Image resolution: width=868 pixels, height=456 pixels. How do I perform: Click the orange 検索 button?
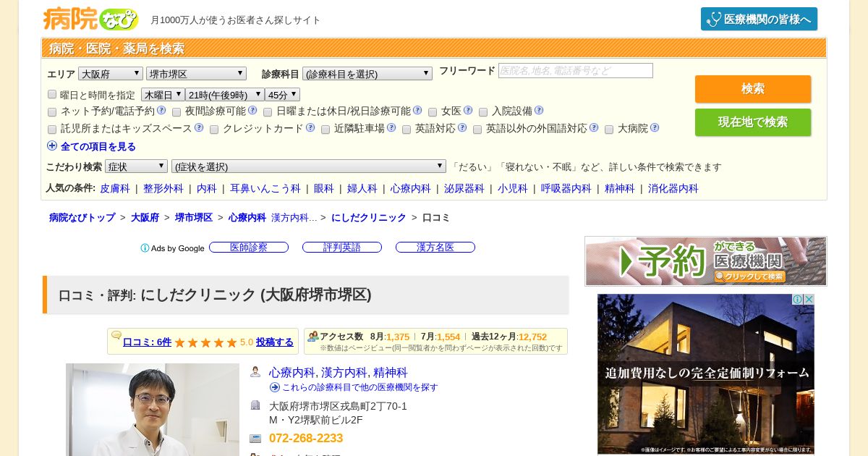click(x=753, y=89)
